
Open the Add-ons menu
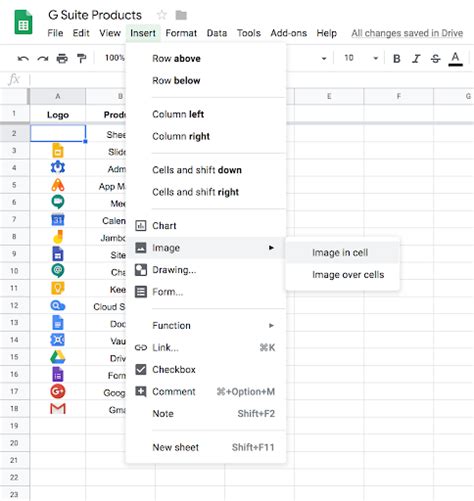[x=288, y=33]
